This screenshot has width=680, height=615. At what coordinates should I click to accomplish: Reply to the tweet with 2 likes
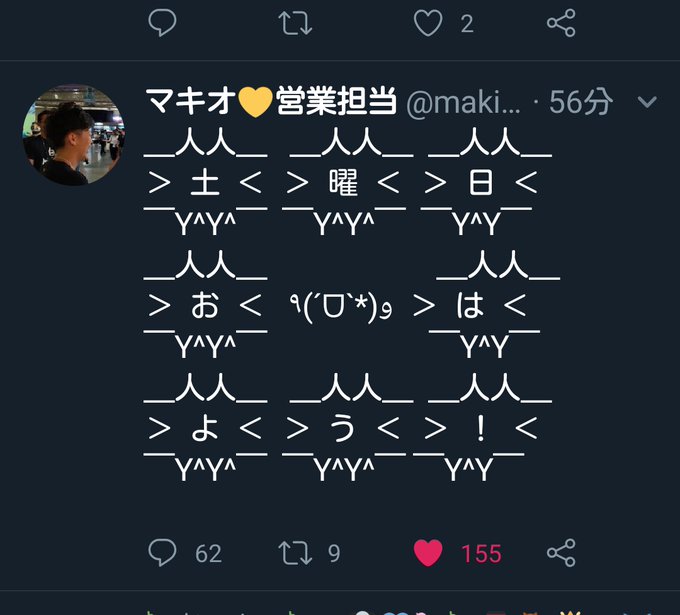[x=162, y=23]
